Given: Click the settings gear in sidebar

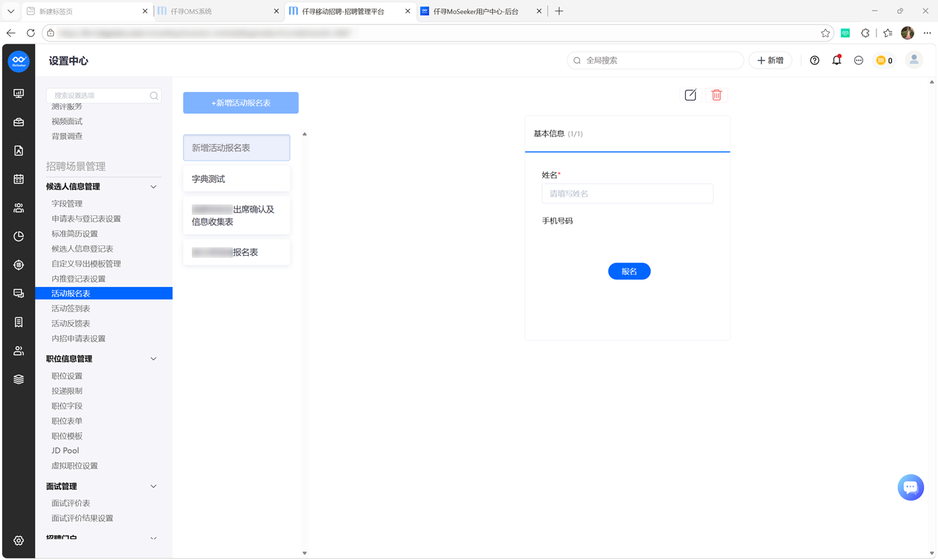Looking at the screenshot, I should click(19, 540).
